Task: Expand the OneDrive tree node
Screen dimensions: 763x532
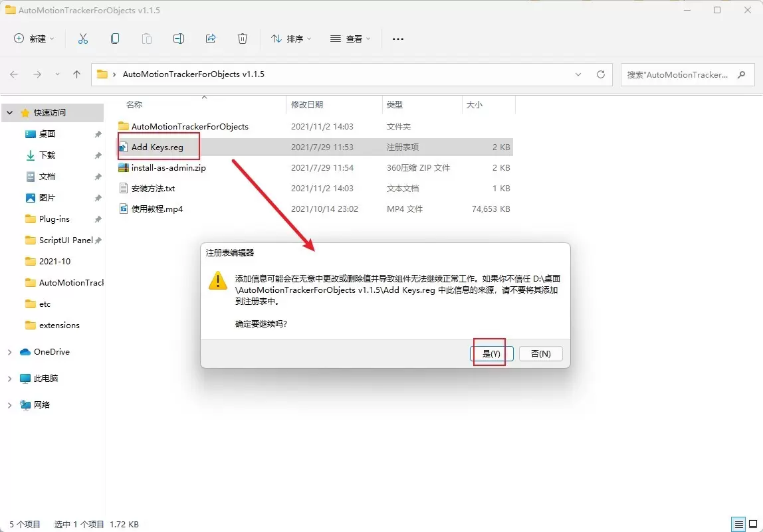Action: tap(9, 352)
